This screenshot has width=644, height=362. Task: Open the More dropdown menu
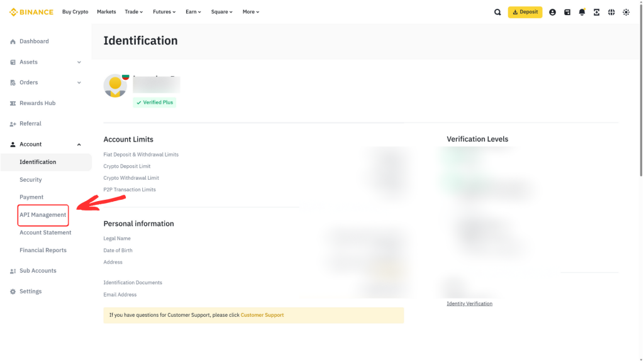[251, 12]
